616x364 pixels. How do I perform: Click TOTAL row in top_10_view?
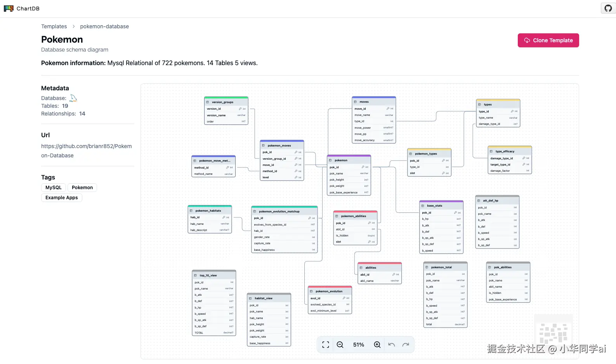(214, 333)
